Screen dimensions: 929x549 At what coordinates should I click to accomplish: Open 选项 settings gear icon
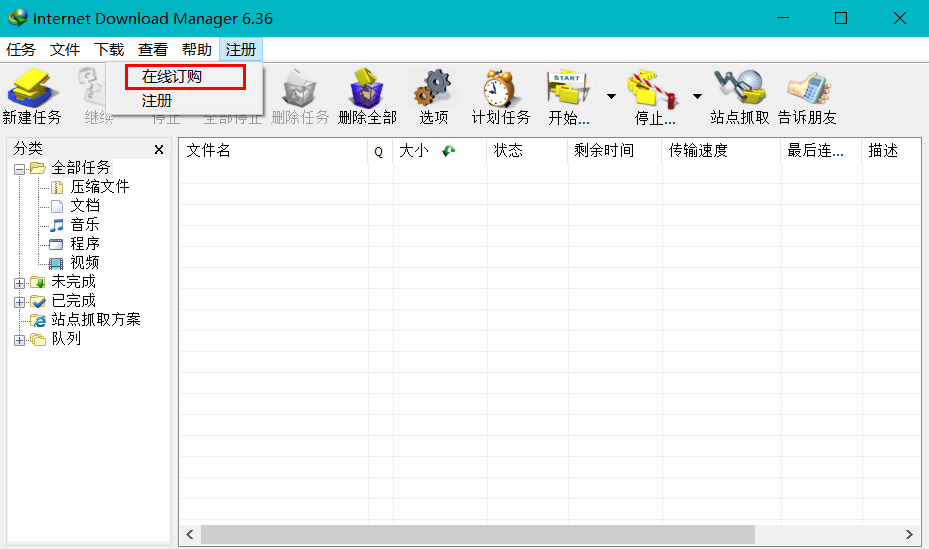click(433, 89)
